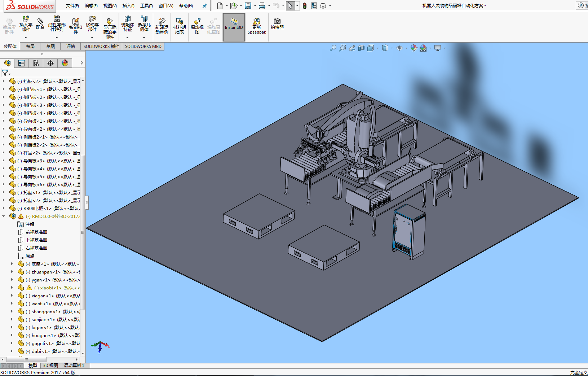The image size is (588, 376).
Task: Open the Assembly Features dropdown arrow
Action: pos(127,38)
